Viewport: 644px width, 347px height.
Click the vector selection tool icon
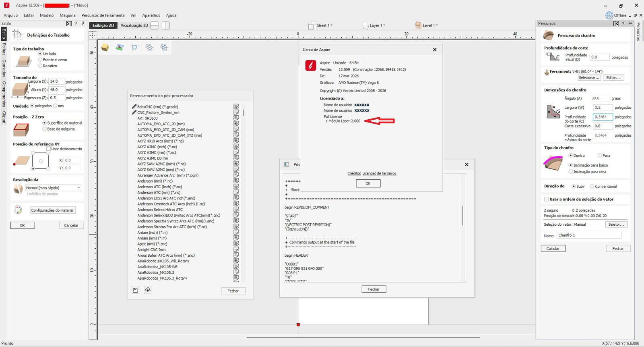click(134, 48)
